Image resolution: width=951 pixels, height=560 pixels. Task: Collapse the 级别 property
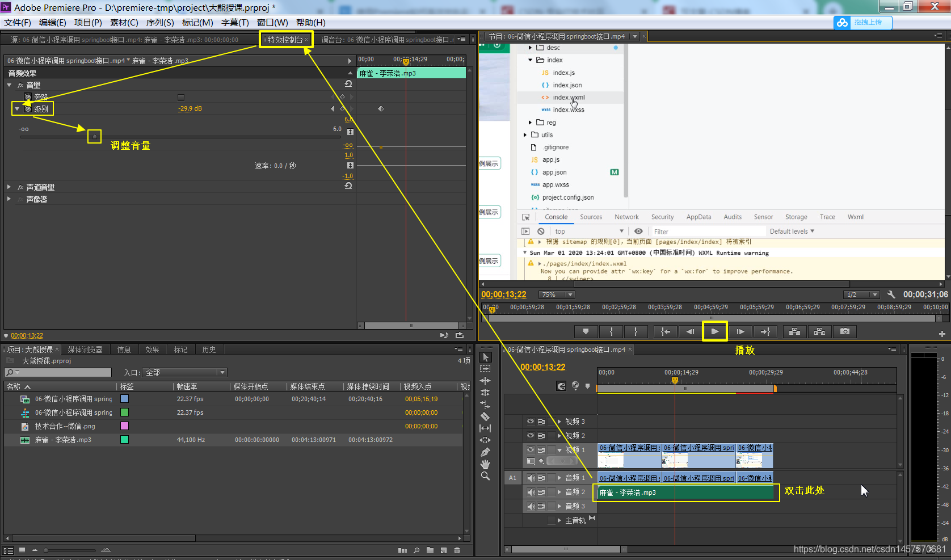[x=17, y=108]
